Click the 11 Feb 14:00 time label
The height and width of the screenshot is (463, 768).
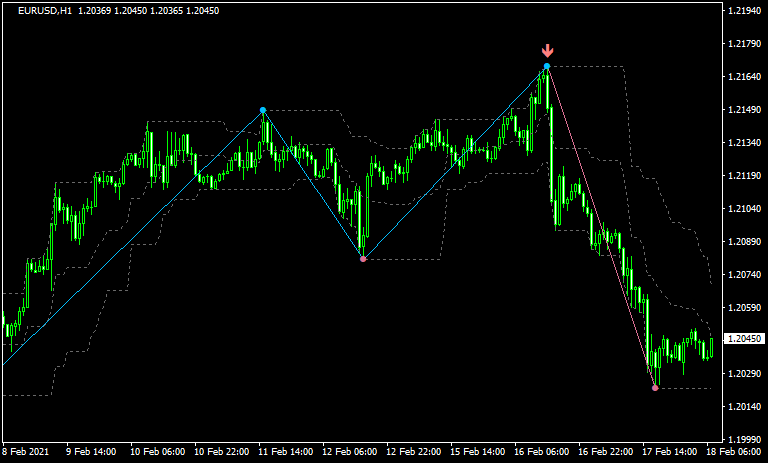(x=283, y=451)
